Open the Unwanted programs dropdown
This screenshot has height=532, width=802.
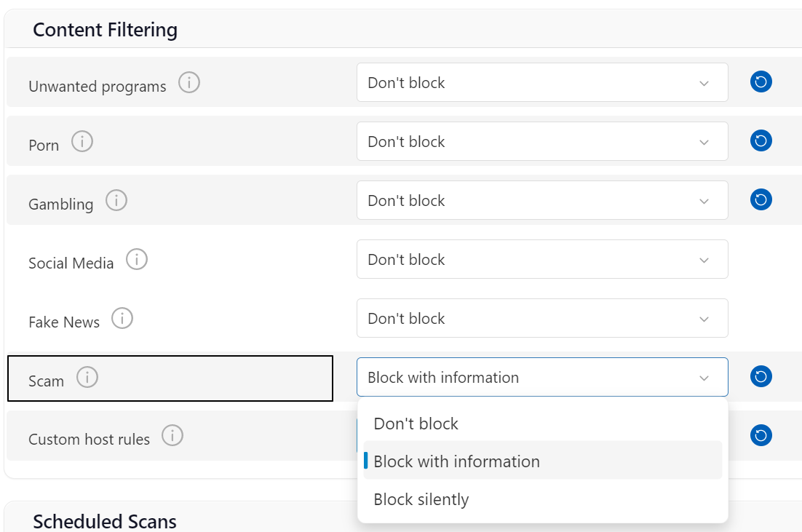[542, 82]
